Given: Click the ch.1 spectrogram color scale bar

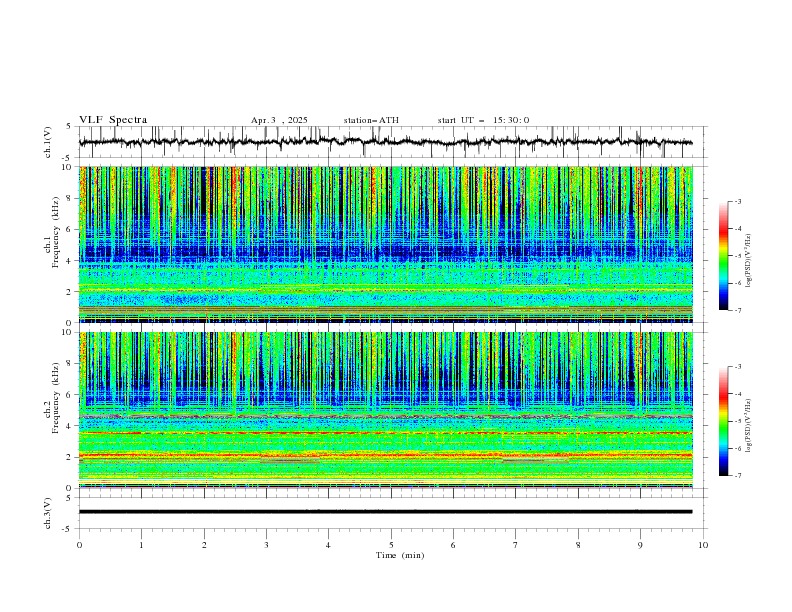Looking at the screenshot, I should click(x=724, y=256).
